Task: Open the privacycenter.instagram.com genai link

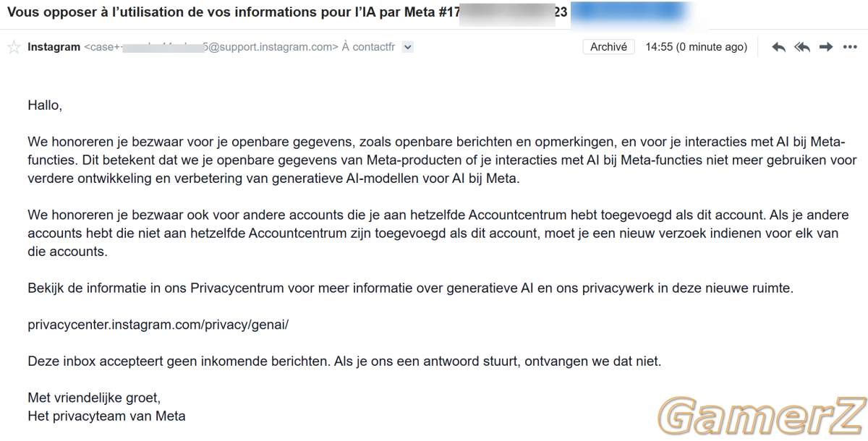Action: point(158,325)
